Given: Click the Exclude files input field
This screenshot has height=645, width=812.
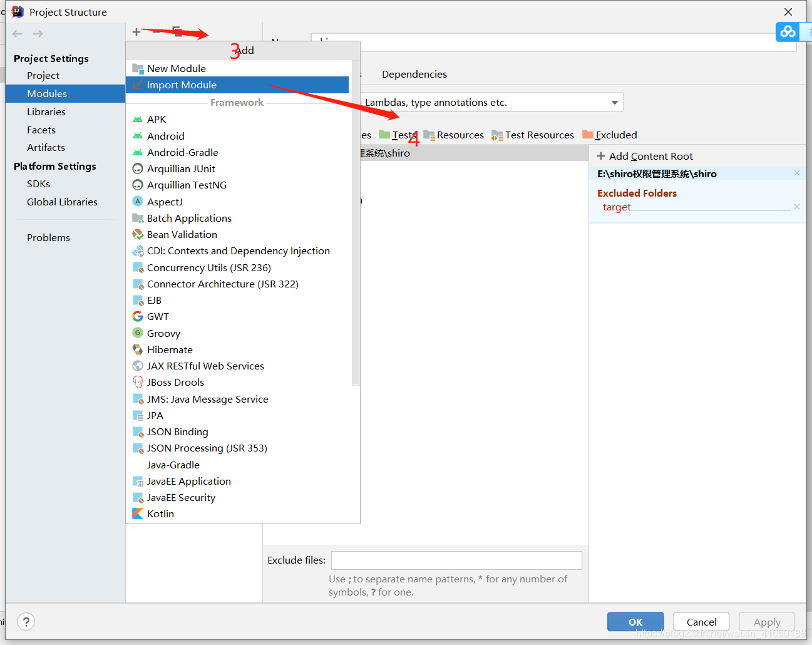Looking at the screenshot, I should pyautogui.click(x=456, y=560).
